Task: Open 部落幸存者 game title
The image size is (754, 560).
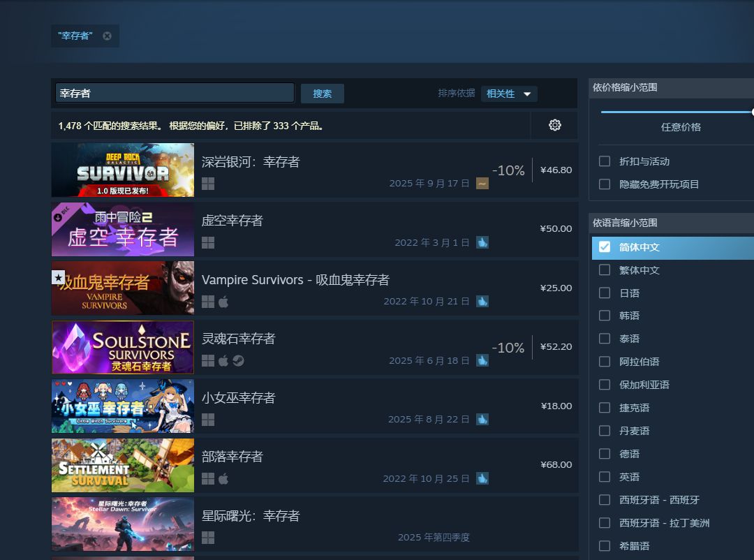Action: tap(232, 457)
